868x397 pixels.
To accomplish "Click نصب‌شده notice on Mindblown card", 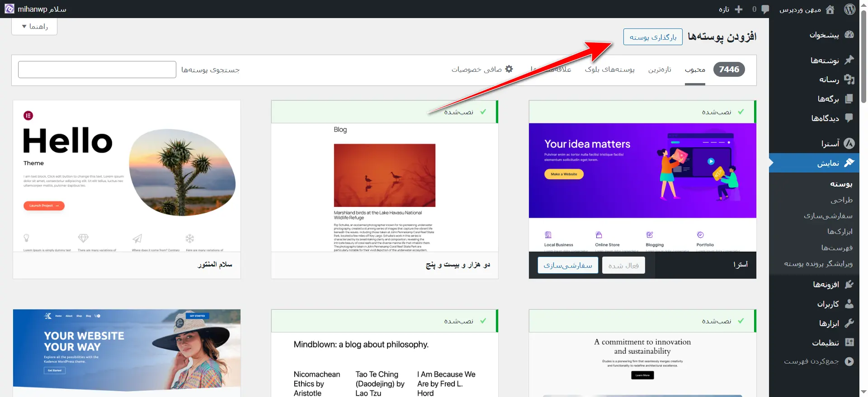I will 385,321.
